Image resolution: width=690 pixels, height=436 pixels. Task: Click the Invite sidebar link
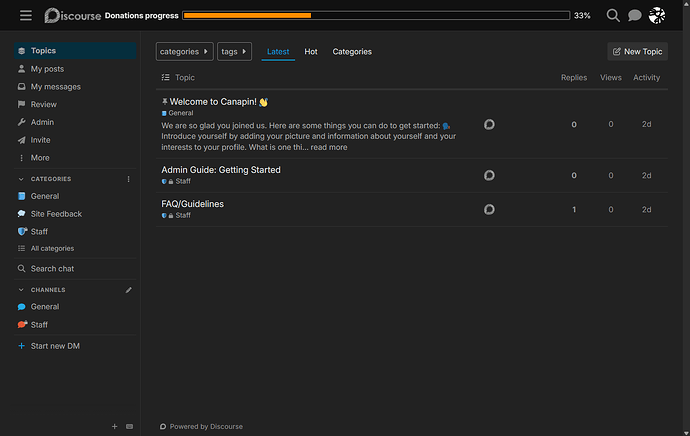[75, 140]
